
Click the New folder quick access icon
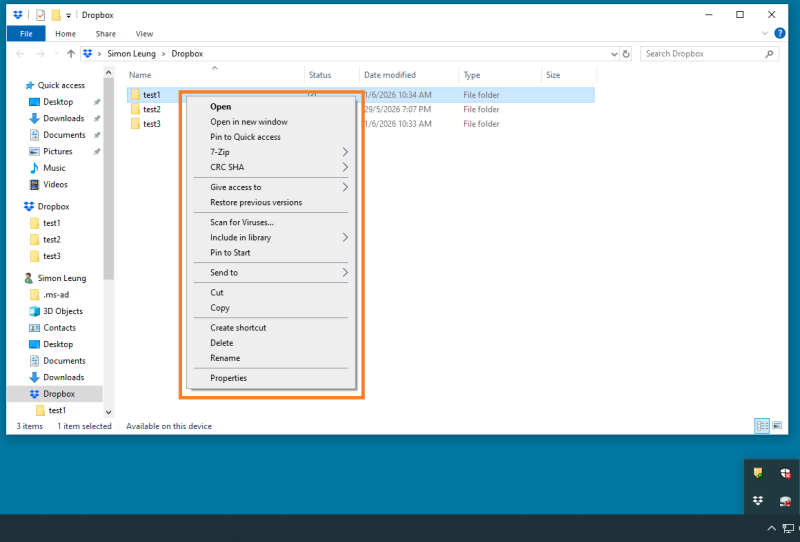click(x=56, y=15)
